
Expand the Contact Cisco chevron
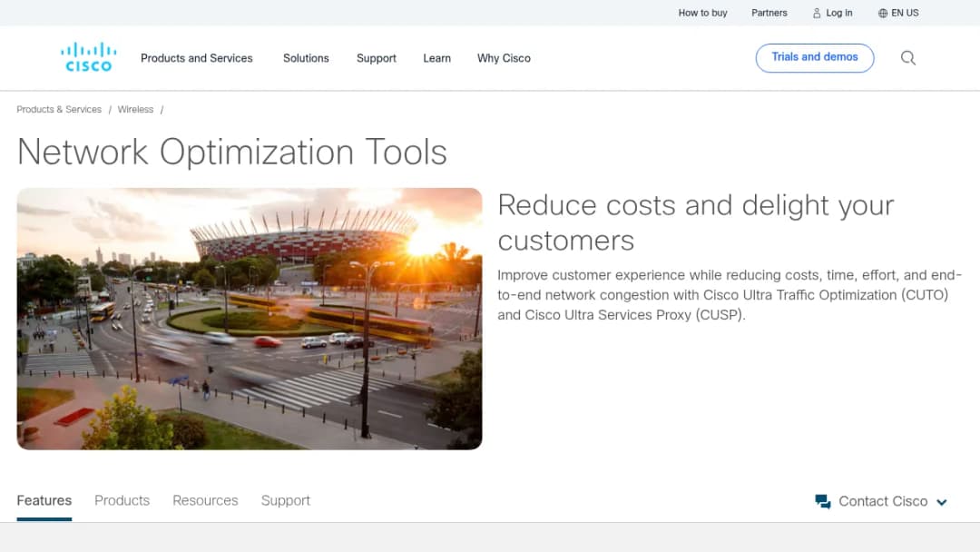click(x=942, y=502)
